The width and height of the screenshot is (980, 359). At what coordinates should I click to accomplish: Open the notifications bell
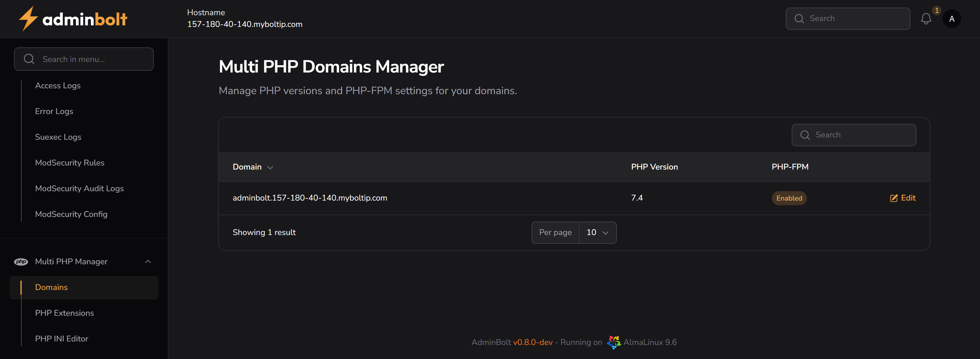click(926, 18)
